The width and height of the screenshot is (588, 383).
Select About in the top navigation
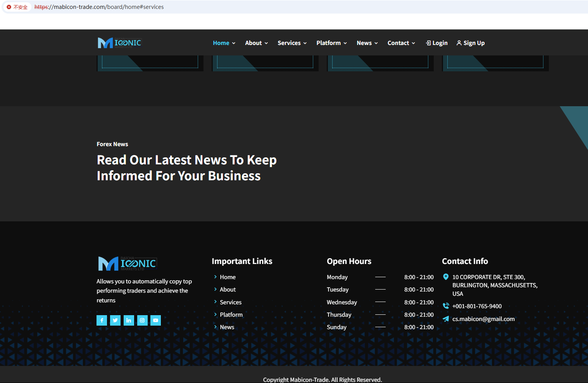(x=253, y=43)
